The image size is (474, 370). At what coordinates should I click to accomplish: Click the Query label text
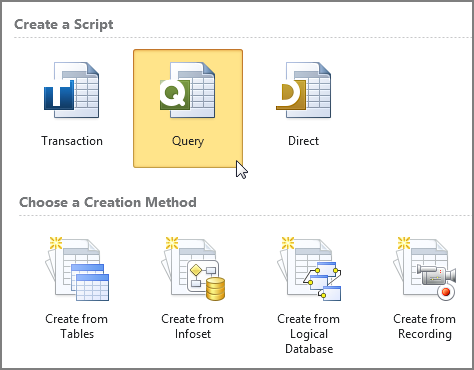pos(188,141)
